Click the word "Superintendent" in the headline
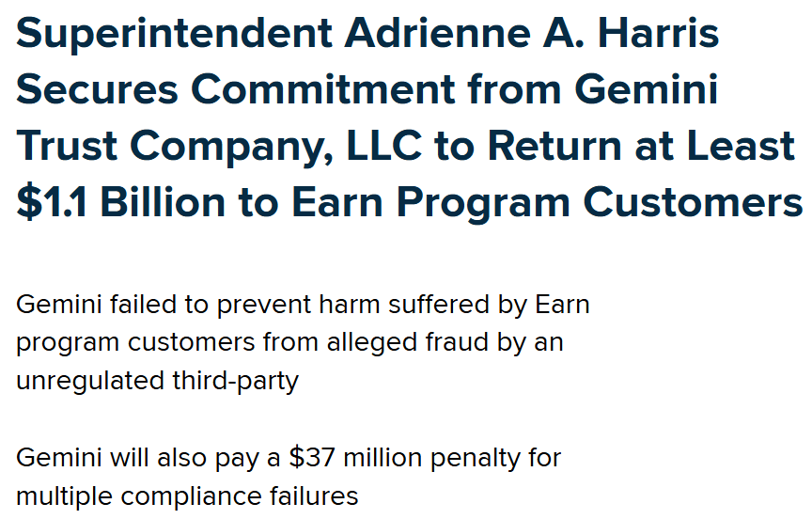Image resolution: width=812 pixels, height=519 pixels. click(175, 34)
